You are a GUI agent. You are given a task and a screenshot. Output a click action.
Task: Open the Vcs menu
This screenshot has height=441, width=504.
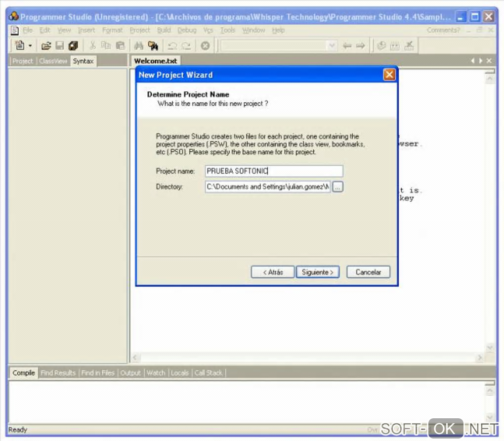[x=208, y=30]
